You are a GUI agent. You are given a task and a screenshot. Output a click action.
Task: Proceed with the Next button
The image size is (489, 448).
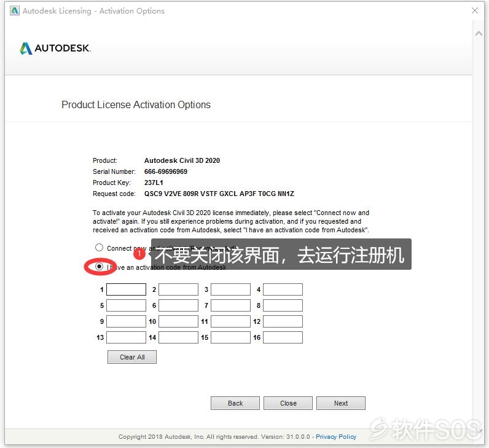tap(341, 403)
